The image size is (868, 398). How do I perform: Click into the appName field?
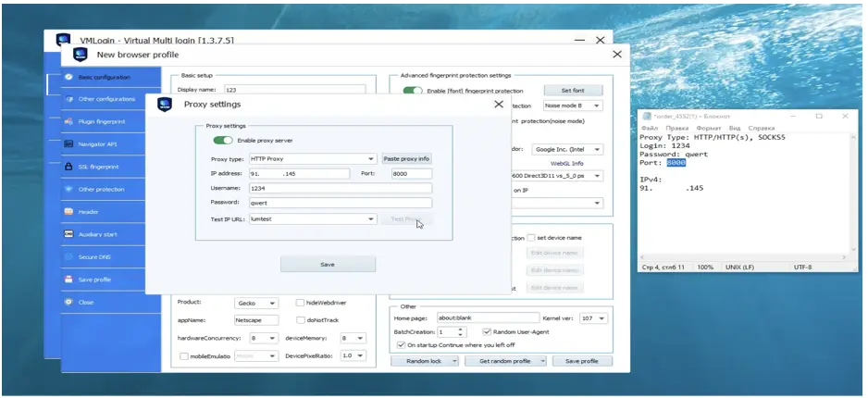pyautogui.click(x=256, y=320)
